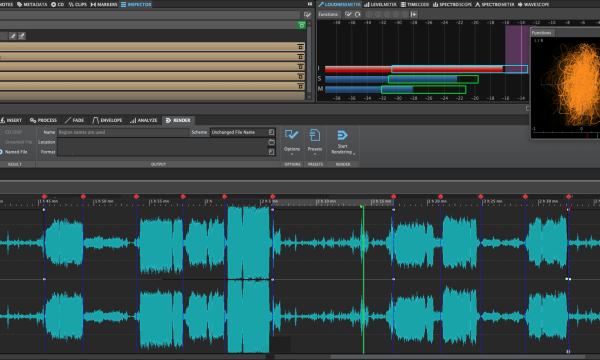Open the Metadata tab
This screenshot has width=600, height=360.
[x=32, y=5]
